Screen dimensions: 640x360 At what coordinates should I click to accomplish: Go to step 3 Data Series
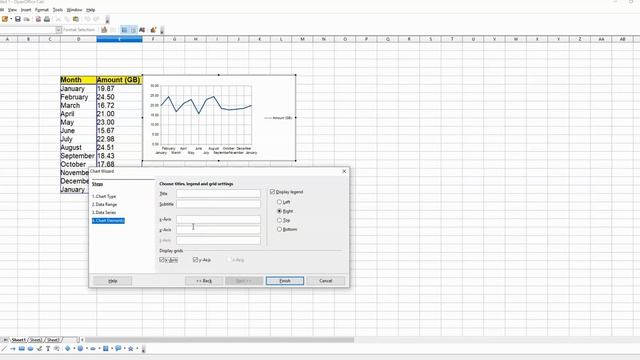pyautogui.click(x=104, y=213)
